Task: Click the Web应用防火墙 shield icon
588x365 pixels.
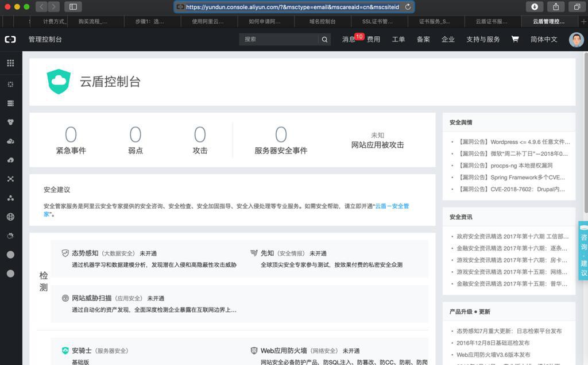Action: (254, 351)
